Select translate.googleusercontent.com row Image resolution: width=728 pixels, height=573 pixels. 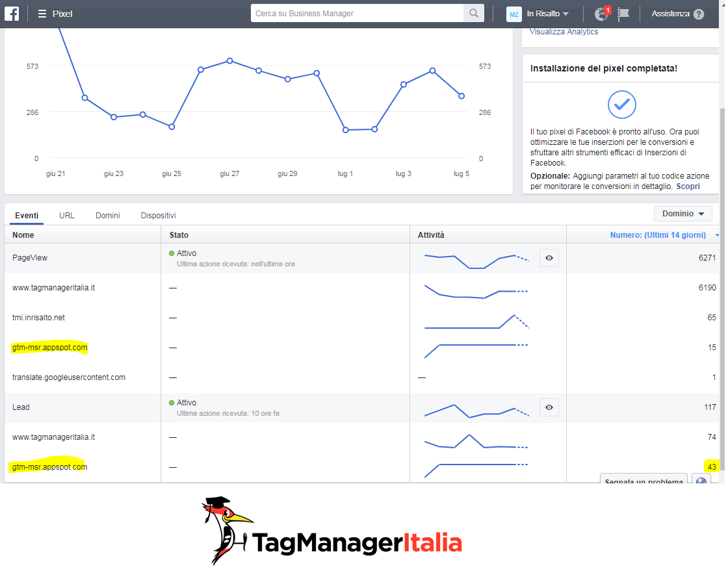coord(69,377)
